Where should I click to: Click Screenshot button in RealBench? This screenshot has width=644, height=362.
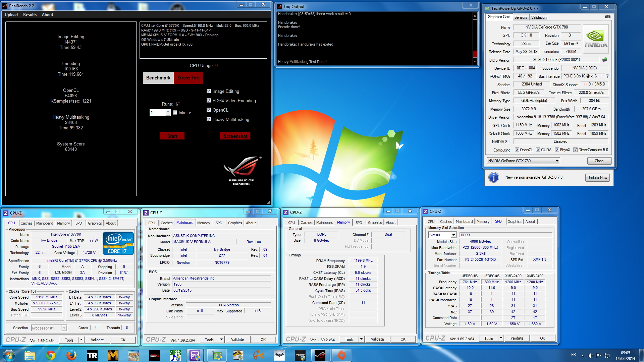(235, 136)
